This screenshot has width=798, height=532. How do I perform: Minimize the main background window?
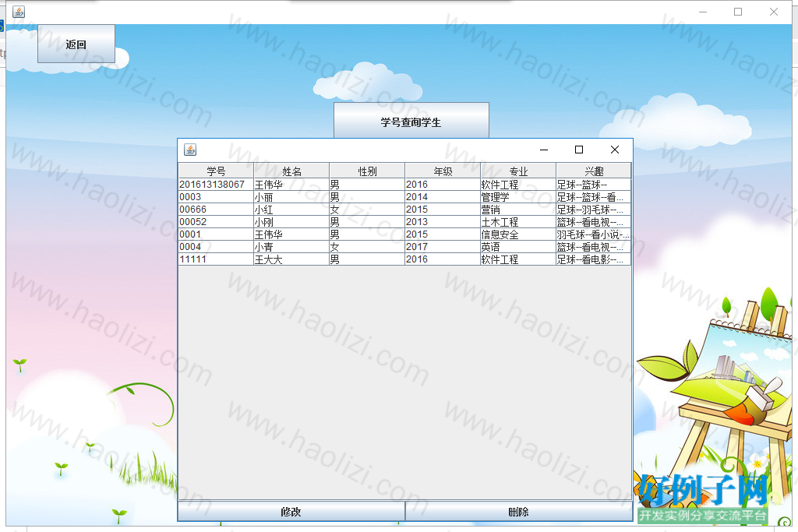tap(703, 12)
